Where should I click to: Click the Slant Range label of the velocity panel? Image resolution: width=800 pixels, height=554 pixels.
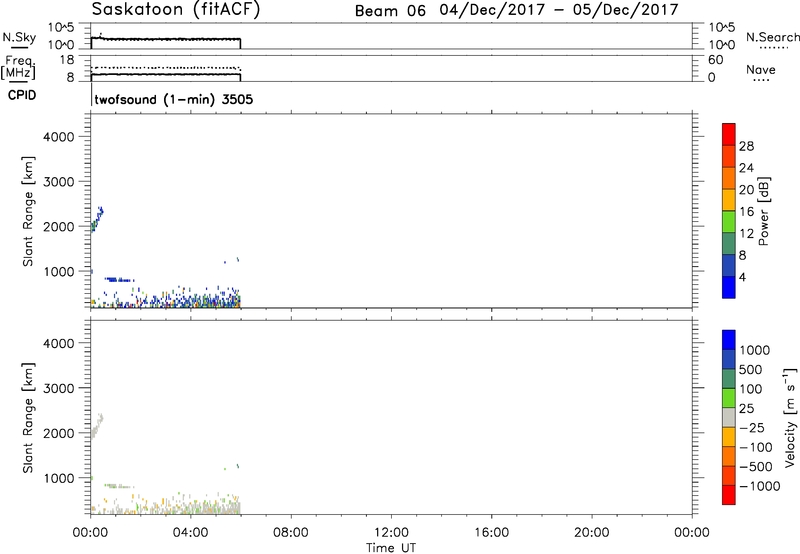(28, 418)
